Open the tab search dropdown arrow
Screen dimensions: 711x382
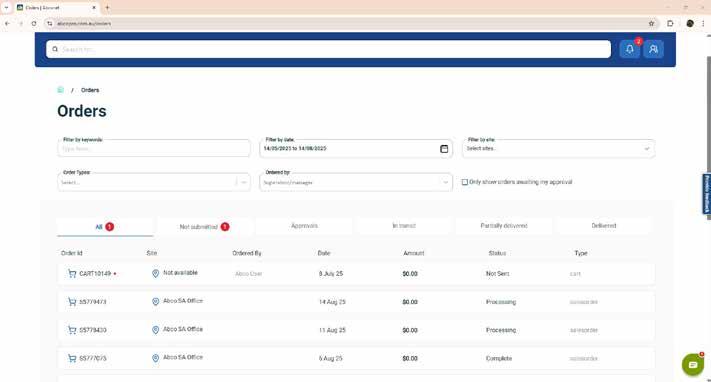pyautogui.click(x=6, y=7)
